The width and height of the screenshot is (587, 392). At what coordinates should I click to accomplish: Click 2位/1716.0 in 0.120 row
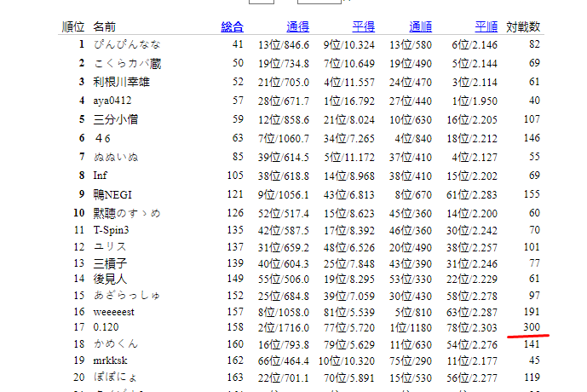coord(284,327)
